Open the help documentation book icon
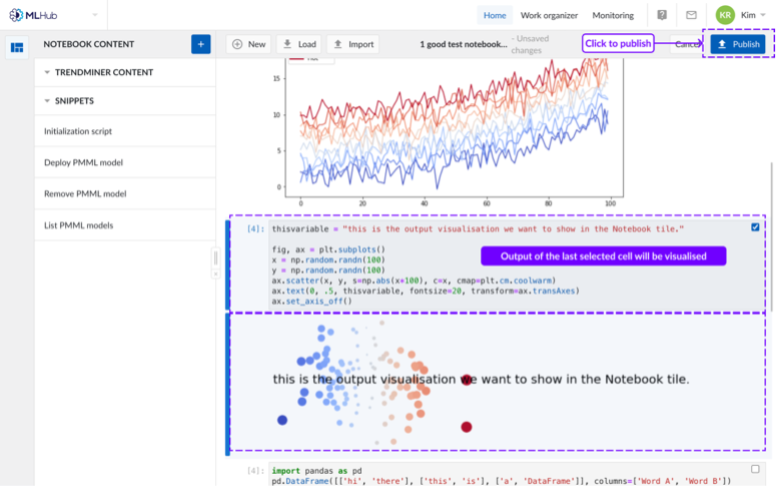 pos(662,15)
